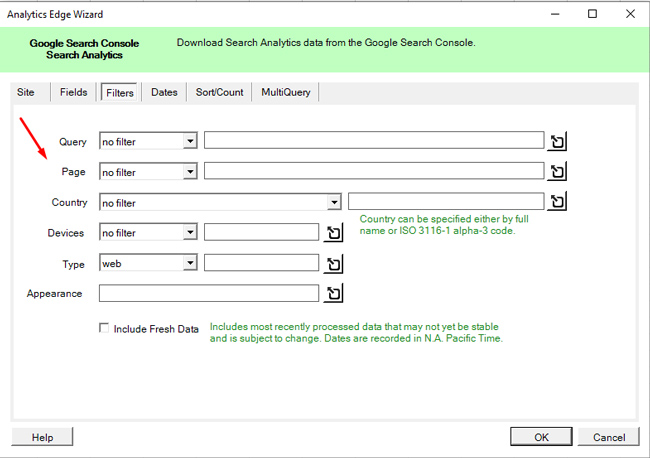Open the MultiQuery tab
Viewport: 650px width, 458px height.
[x=286, y=92]
